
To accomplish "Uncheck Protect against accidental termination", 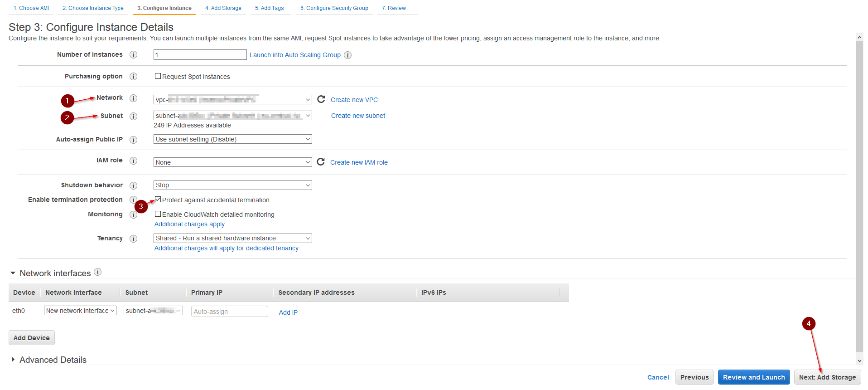I will 158,200.
